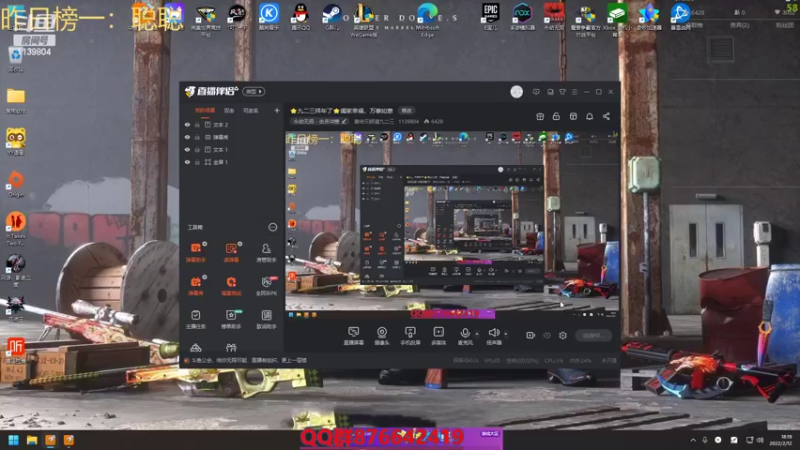Open the Windows Start menu
Screen dimensions: 800x450
[13, 440]
